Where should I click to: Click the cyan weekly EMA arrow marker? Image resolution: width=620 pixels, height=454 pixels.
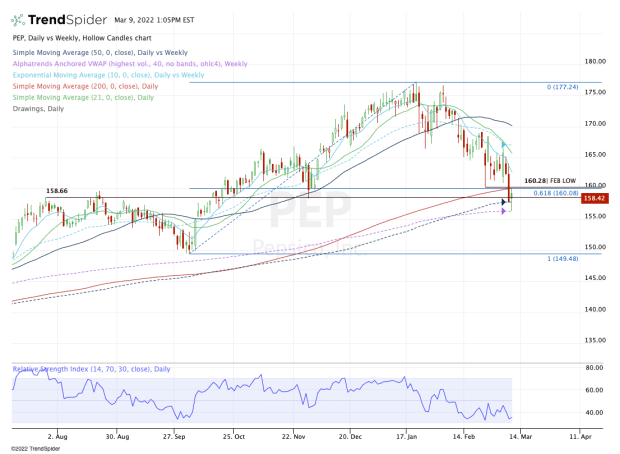503,144
